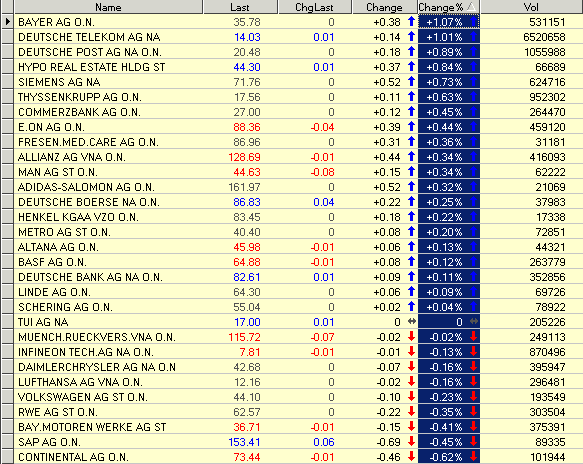Click the highlighted +1.07% cell for Bayer
The image size is (583, 464).
point(449,22)
